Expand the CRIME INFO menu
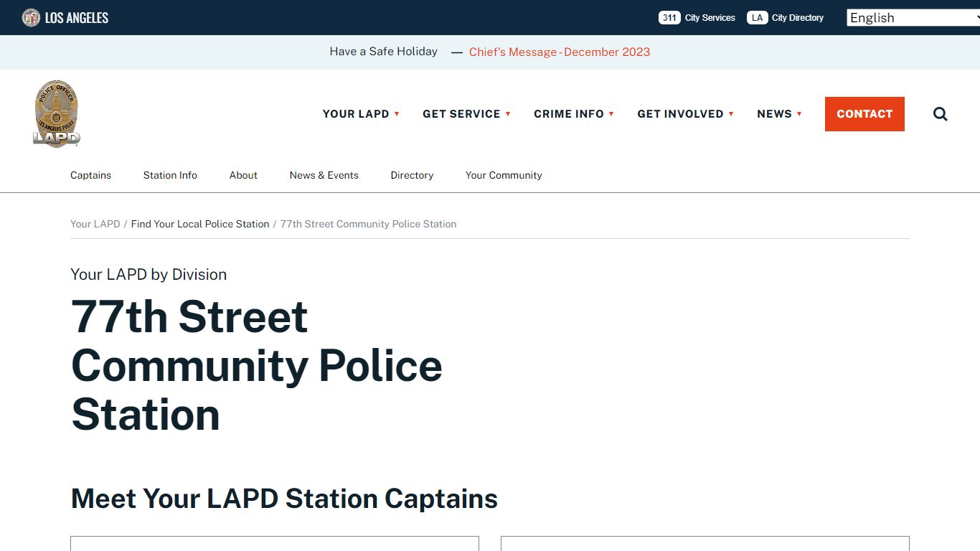 pos(574,114)
